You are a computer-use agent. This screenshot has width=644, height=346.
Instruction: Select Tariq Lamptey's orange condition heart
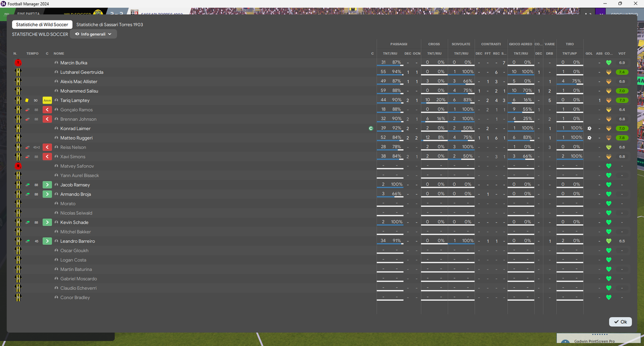[x=608, y=101]
